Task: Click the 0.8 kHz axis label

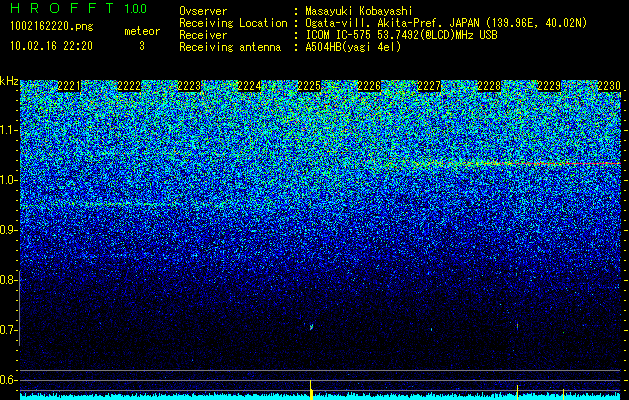Action: [x=8, y=280]
